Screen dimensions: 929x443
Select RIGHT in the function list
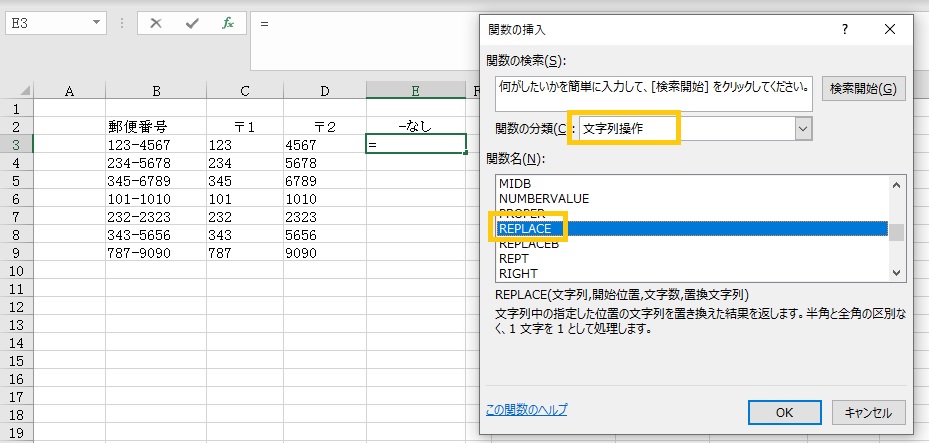(518, 273)
